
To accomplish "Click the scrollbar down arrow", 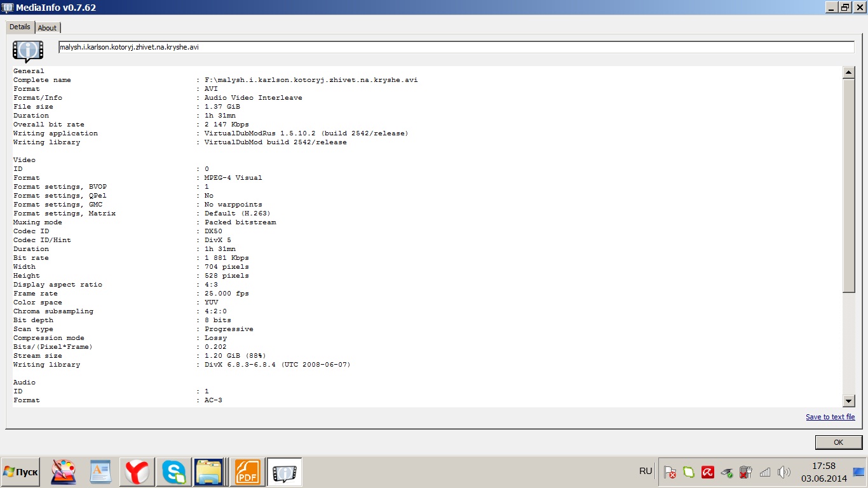I will point(848,400).
